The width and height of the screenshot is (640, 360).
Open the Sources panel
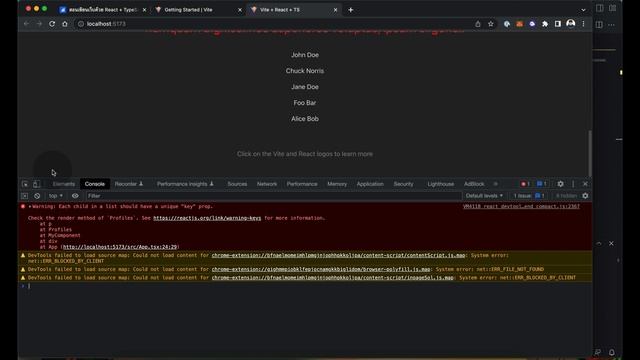237,184
